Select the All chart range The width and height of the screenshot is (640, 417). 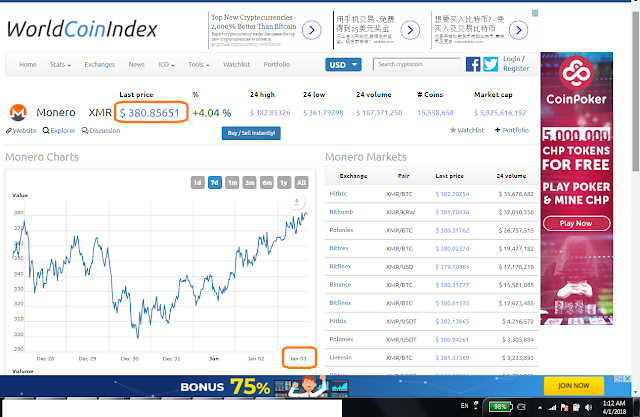tap(301, 182)
